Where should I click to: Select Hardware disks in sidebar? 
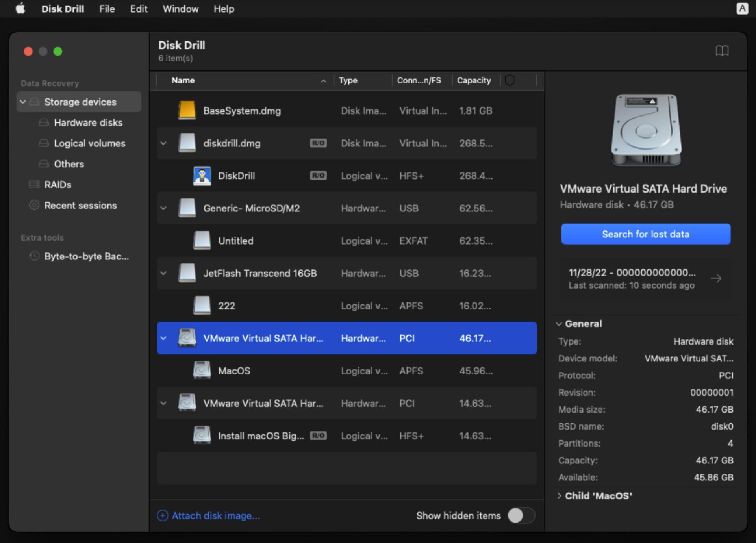coord(88,122)
